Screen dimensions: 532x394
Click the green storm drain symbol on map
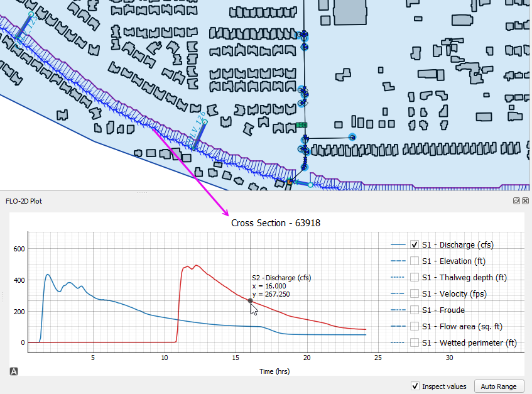301,125
